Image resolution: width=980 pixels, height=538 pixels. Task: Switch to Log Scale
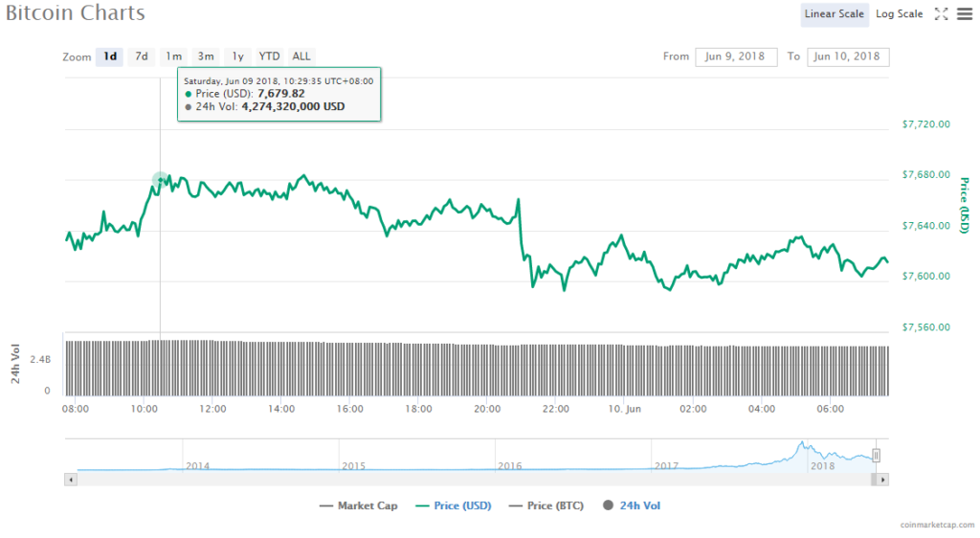899,14
